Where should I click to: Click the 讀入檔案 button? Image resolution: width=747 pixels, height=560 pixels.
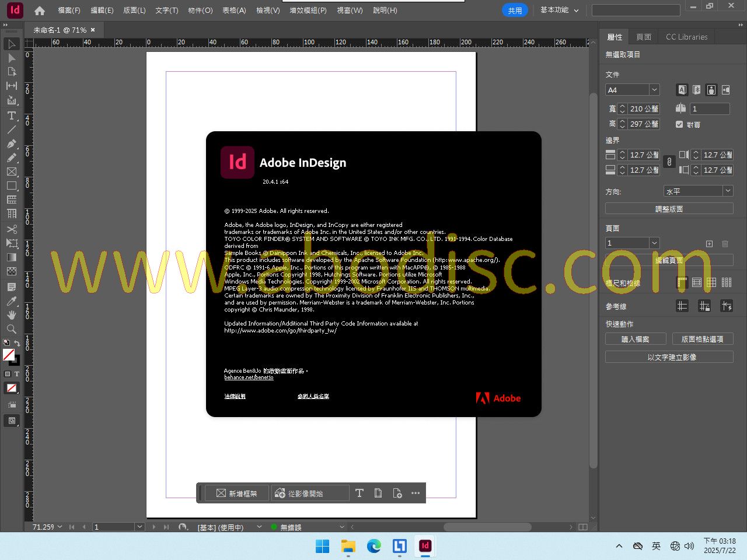click(636, 339)
